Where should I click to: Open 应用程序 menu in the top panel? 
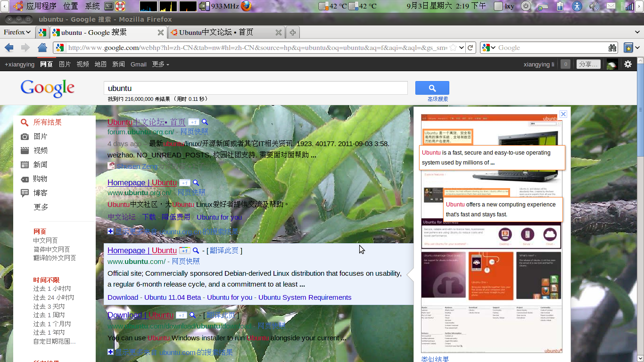tap(41, 6)
